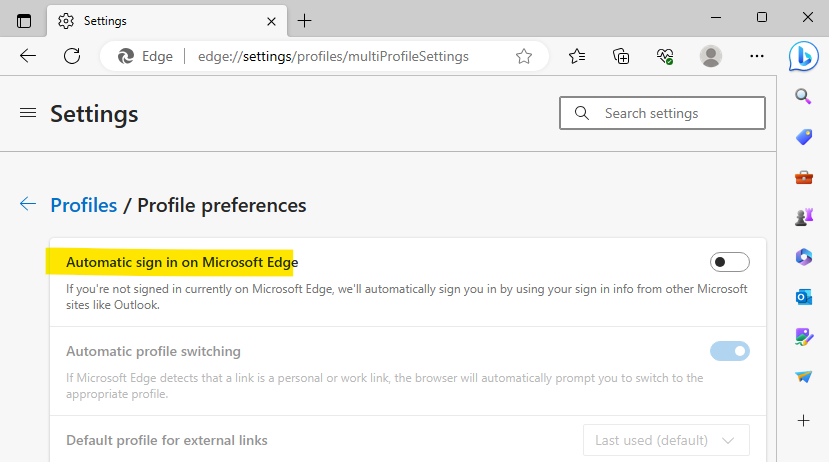Open the Games chess sidebar icon
Screen dimensions: 829x462
point(804,217)
